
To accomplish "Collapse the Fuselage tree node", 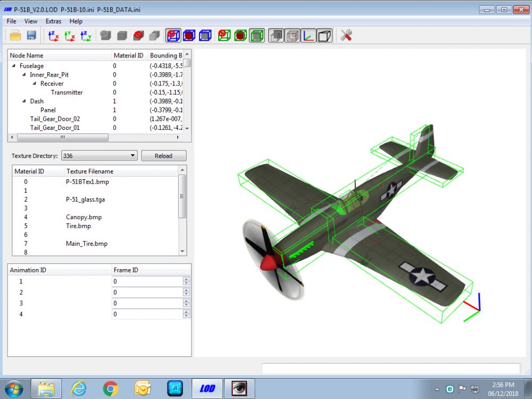I will click(14, 66).
